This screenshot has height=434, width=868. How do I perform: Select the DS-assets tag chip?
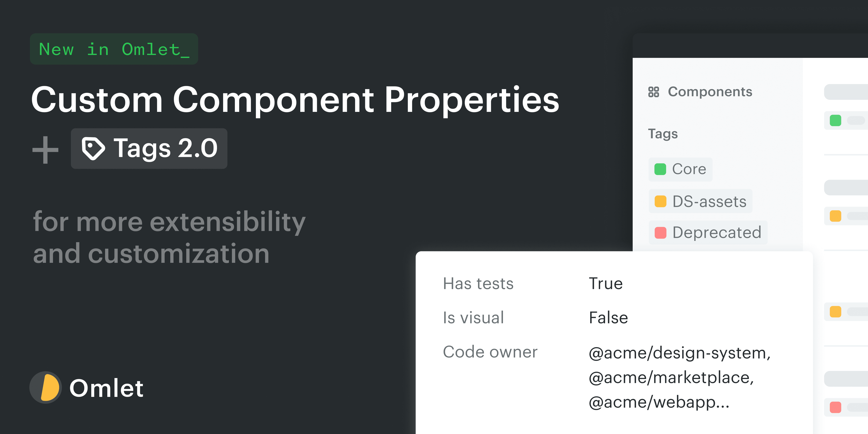point(701,201)
